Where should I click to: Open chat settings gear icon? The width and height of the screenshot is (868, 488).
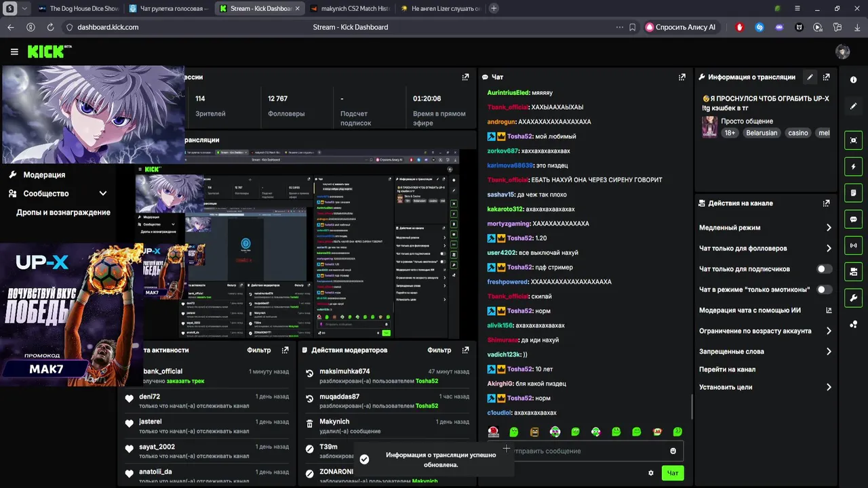651,473
